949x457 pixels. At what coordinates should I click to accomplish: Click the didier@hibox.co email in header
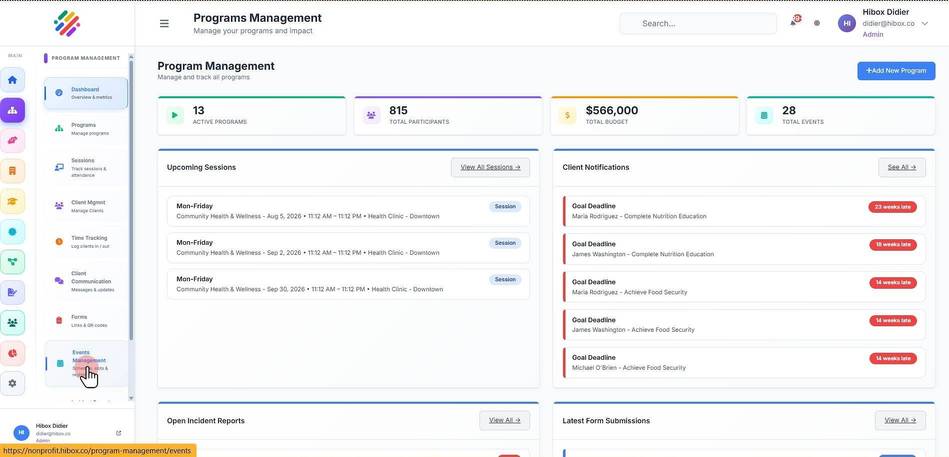point(888,24)
